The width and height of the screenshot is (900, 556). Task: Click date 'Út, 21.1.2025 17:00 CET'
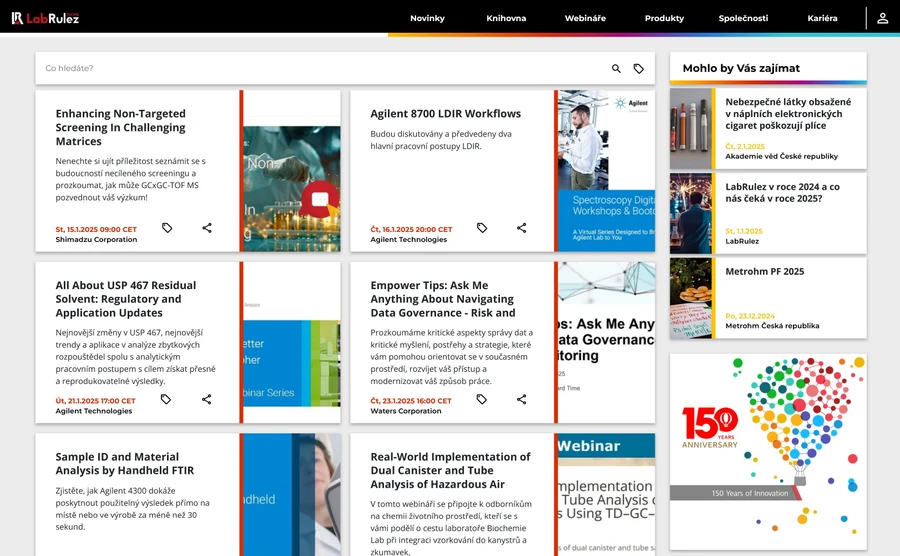(x=95, y=401)
